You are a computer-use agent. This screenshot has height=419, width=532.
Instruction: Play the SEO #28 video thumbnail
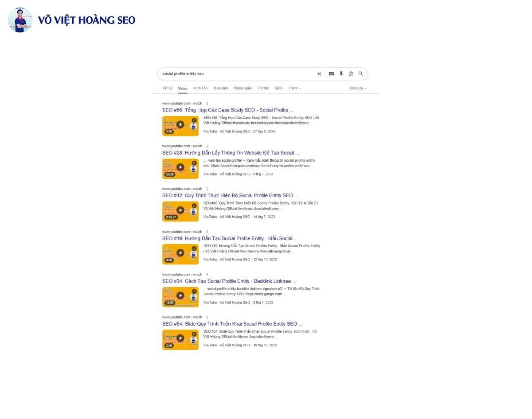pyautogui.click(x=180, y=168)
